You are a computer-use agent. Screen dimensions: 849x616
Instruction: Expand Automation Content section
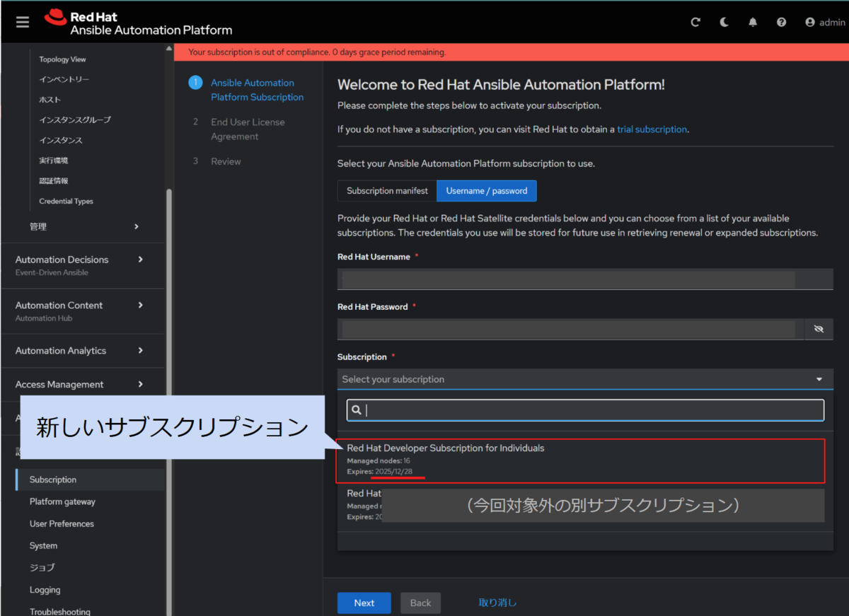(81, 311)
